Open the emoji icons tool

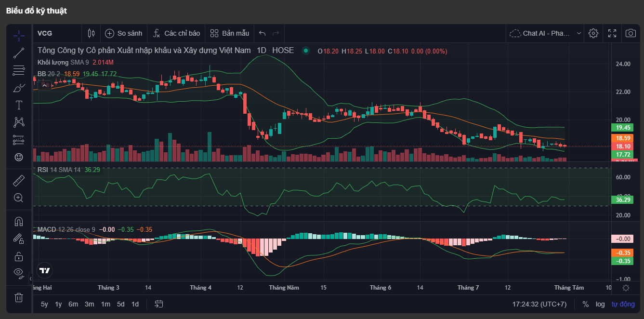click(x=19, y=157)
